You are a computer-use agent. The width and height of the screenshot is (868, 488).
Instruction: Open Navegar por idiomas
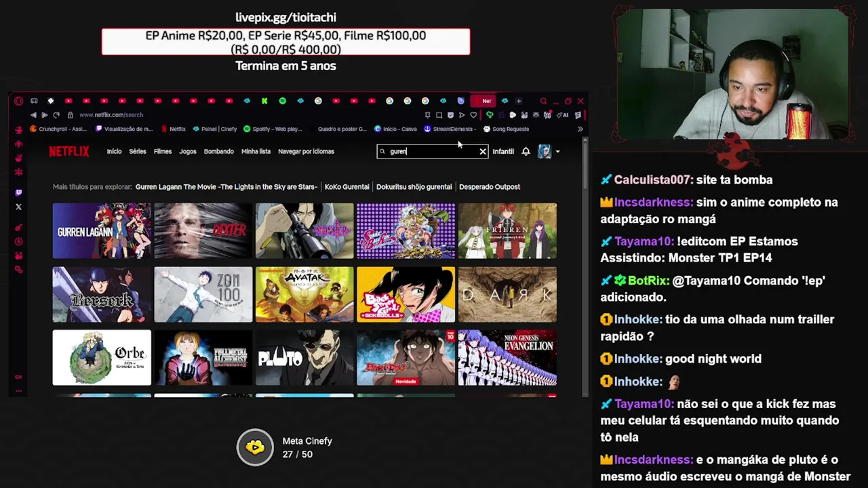306,151
